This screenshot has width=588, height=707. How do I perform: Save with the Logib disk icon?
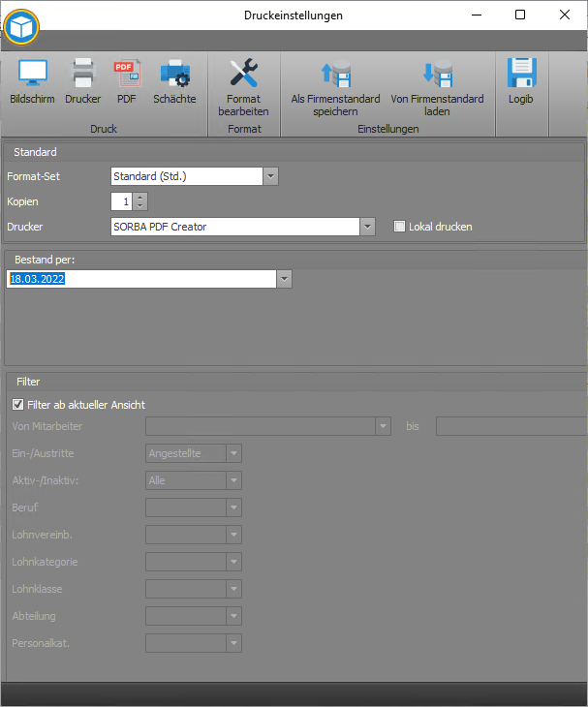(x=521, y=76)
